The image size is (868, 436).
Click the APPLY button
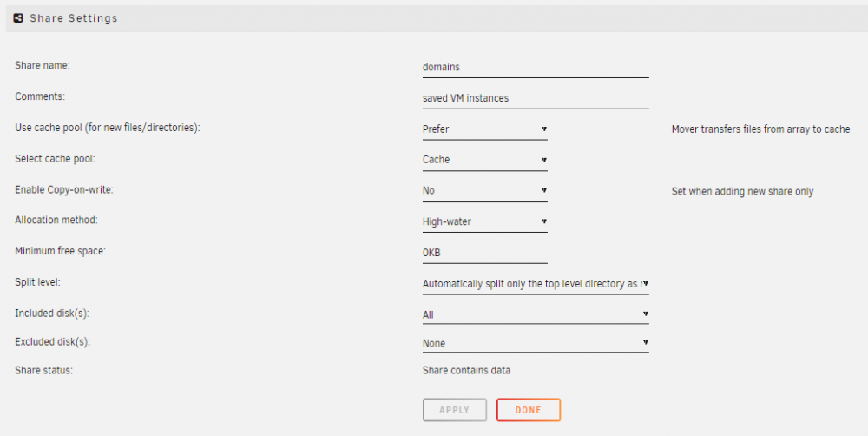[x=455, y=410]
